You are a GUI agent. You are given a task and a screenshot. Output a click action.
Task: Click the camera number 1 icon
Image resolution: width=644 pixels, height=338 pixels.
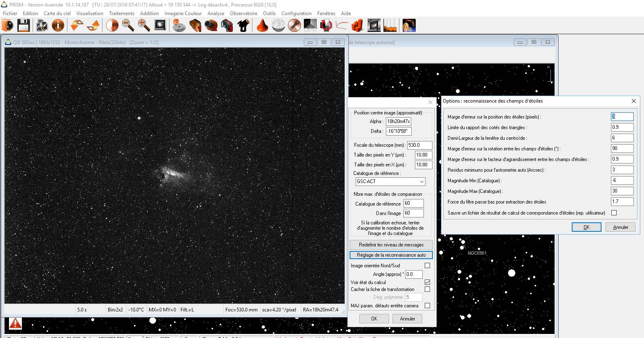click(195, 25)
